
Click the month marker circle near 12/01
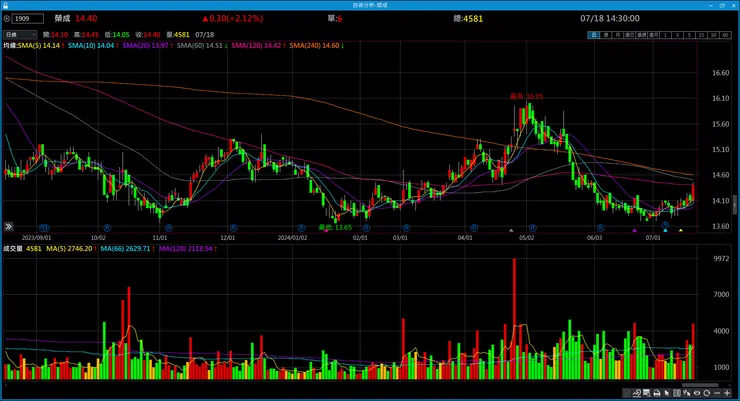(x=233, y=228)
